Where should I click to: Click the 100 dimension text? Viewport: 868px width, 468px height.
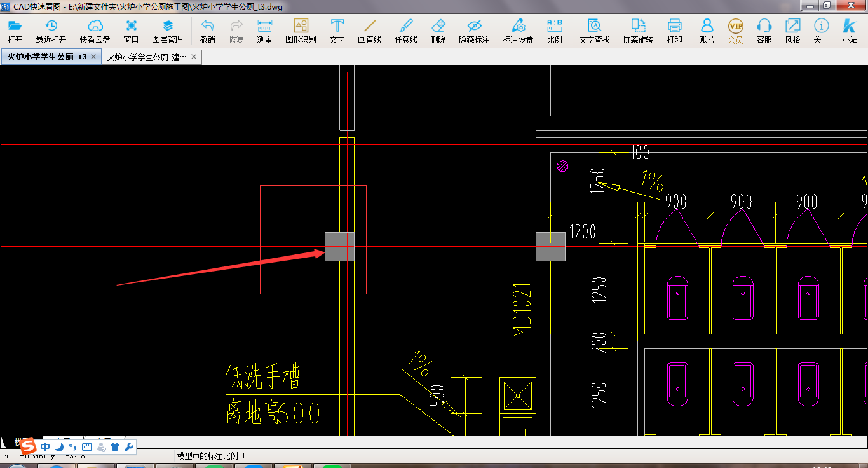[640, 152]
